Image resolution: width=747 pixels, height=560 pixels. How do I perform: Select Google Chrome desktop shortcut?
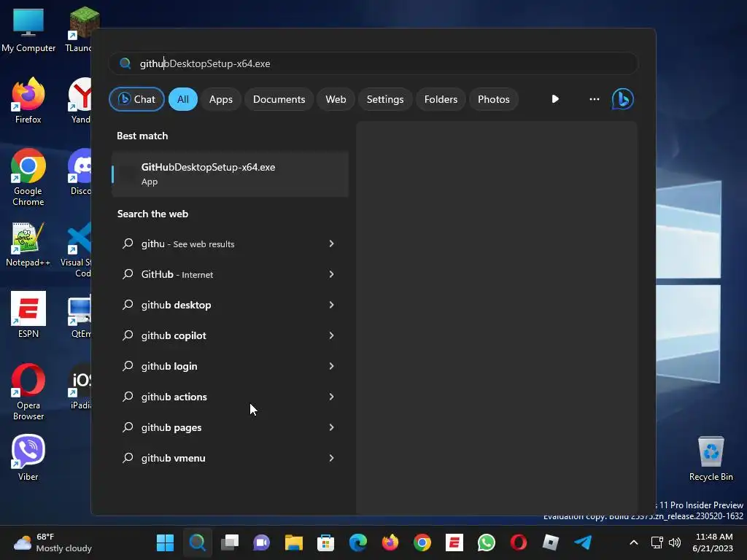[x=28, y=177]
